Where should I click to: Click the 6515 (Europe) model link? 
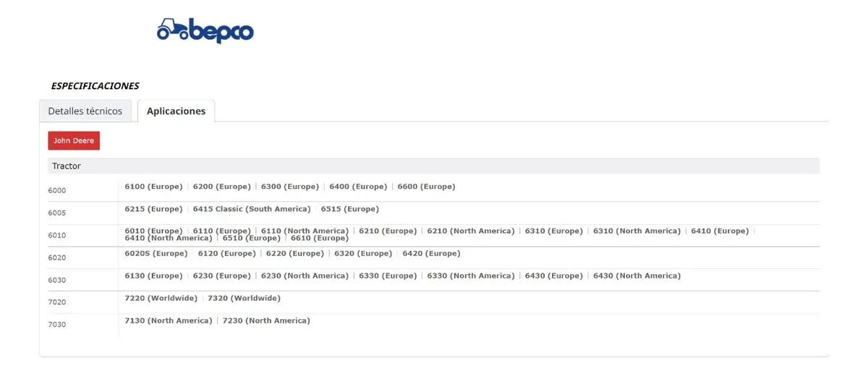coord(350,209)
